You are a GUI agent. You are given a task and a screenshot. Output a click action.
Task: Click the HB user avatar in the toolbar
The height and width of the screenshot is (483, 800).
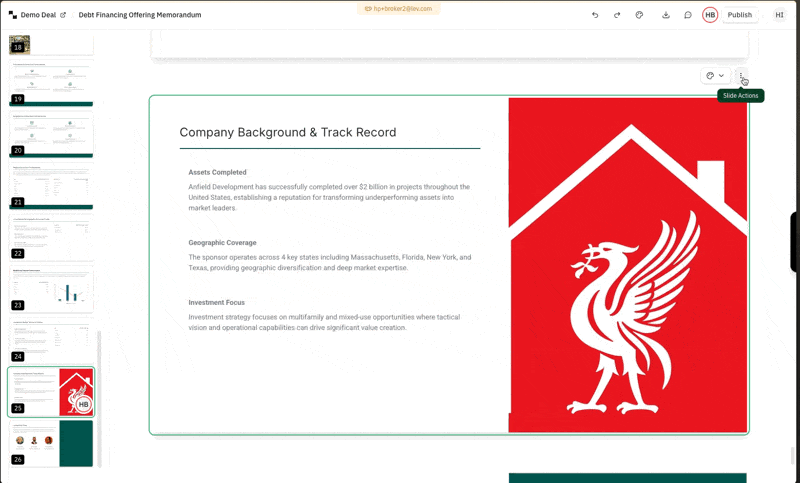pyautogui.click(x=710, y=15)
